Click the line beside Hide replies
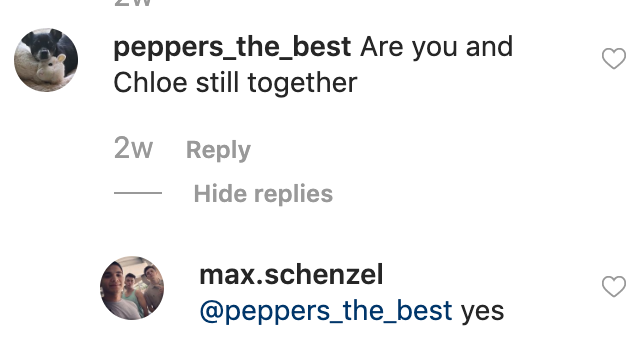This screenshot has width=644, height=360. tap(138, 193)
